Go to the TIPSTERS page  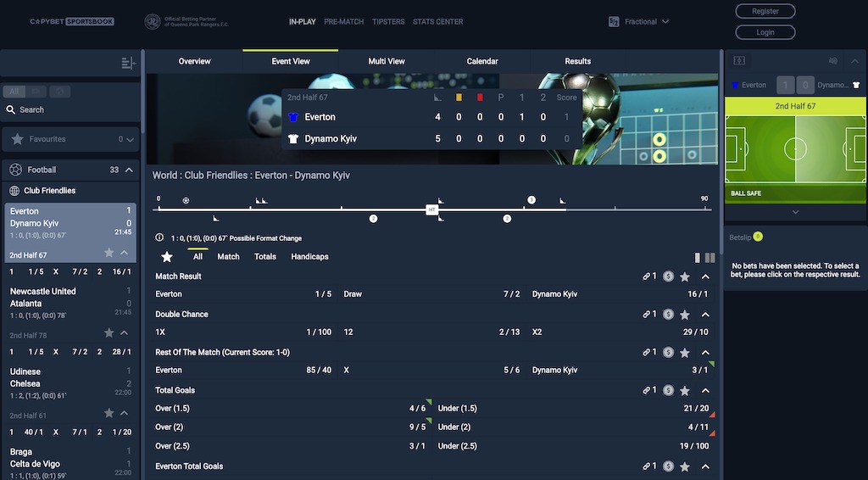click(x=388, y=21)
